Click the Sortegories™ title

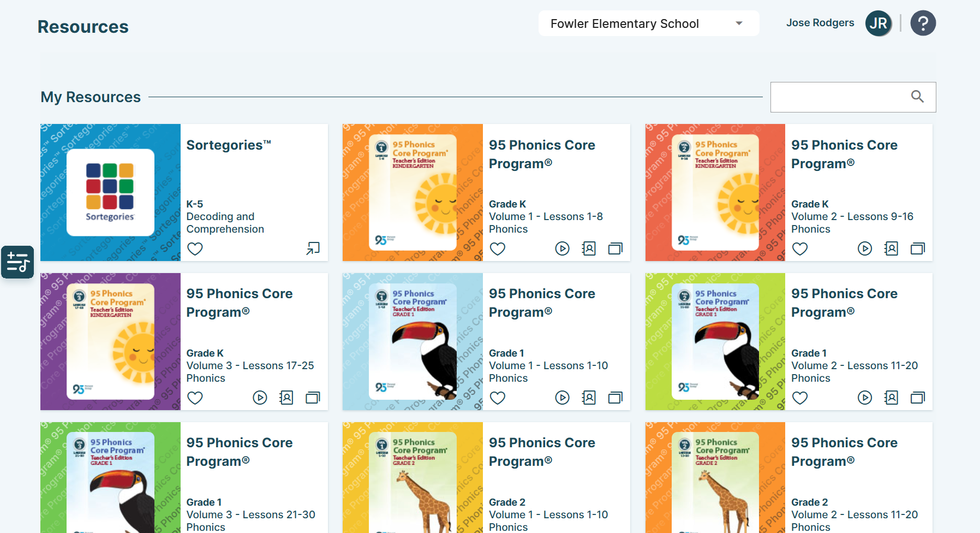tap(229, 145)
